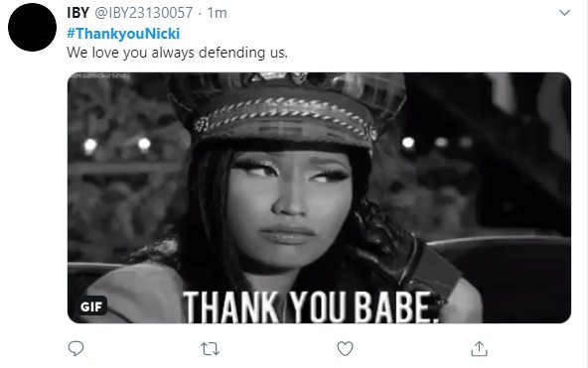Open the IBY display name profile link
This screenshot has width=588, height=368.
pos(78,13)
